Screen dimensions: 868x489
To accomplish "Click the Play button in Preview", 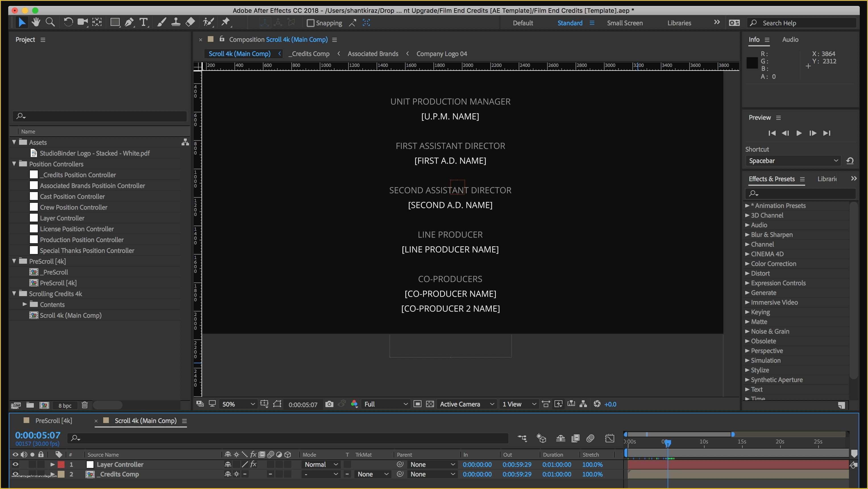I will [800, 133].
